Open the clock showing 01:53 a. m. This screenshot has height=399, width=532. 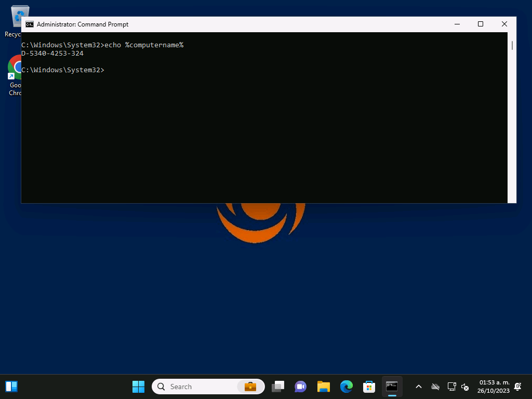tap(494, 387)
